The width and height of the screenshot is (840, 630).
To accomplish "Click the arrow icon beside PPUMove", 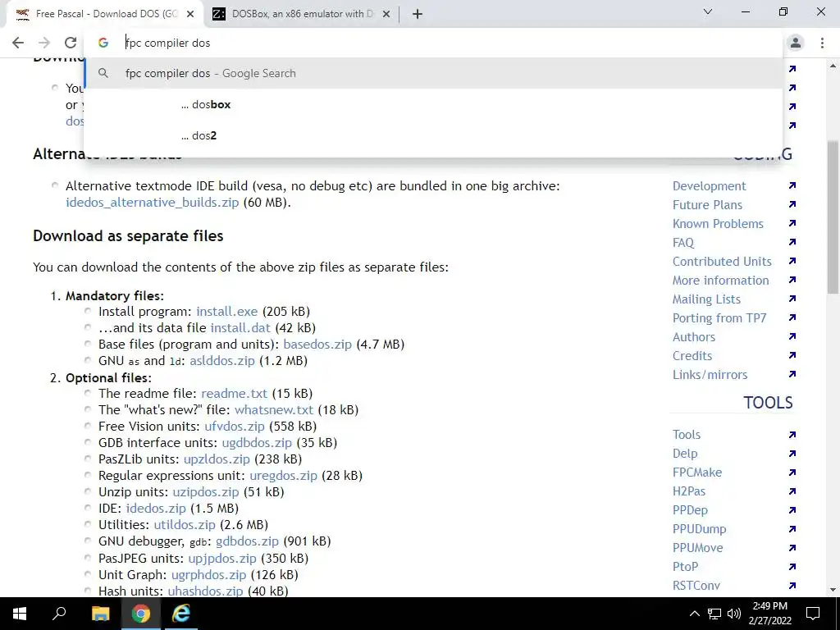I will 792,548.
